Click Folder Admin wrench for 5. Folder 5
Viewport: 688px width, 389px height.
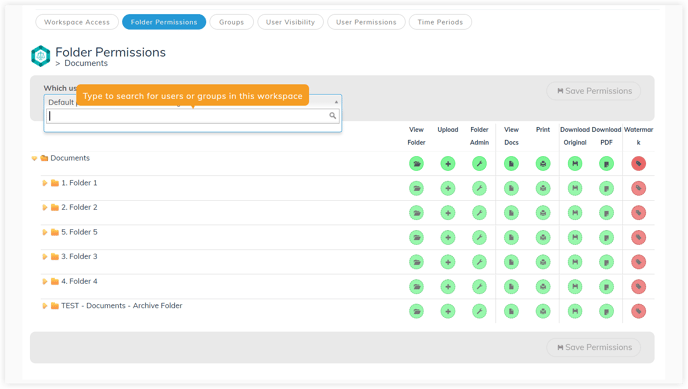480,237
